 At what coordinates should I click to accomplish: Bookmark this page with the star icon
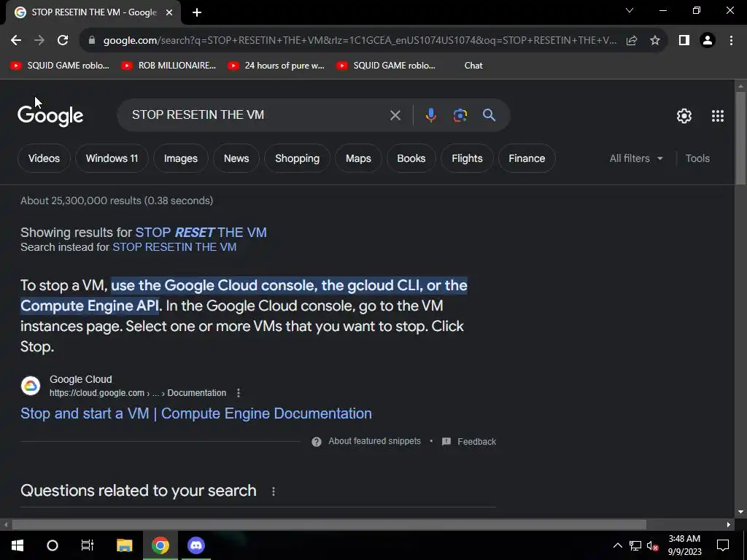click(x=655, y=41)
